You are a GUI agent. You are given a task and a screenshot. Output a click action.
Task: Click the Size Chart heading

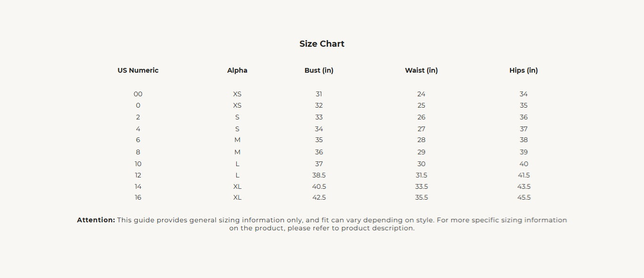pyautogui.click(x=322, y=44)
